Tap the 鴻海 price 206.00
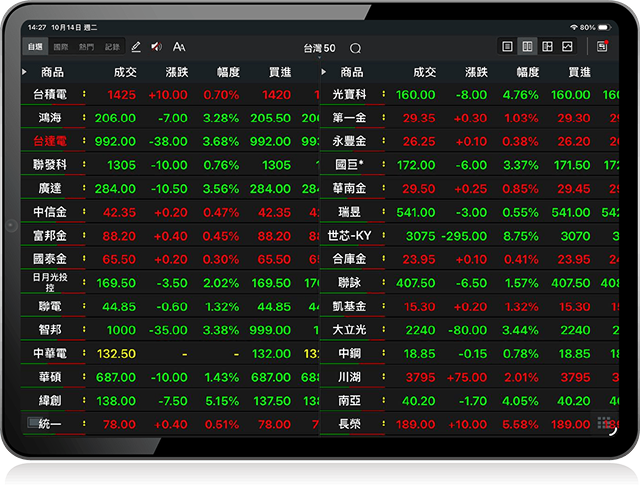Screen dimensions: 640x486 (115, 118)
